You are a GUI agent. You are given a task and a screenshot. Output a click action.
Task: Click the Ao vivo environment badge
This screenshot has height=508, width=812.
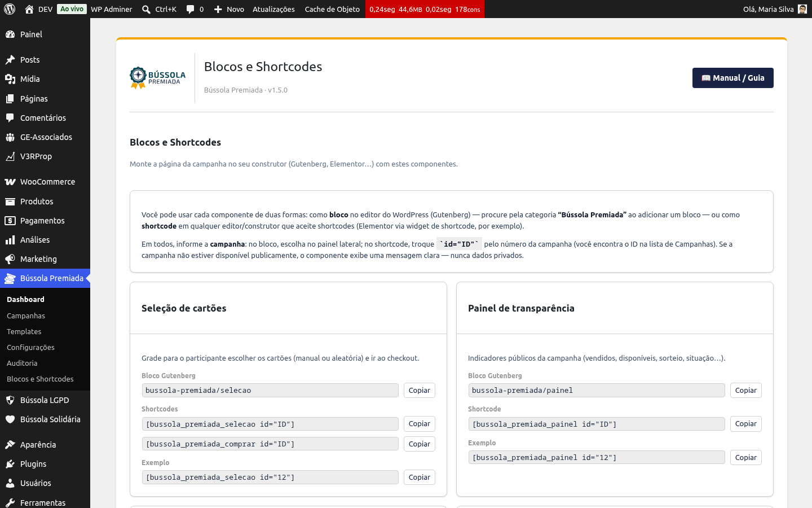tap(72, 9)
